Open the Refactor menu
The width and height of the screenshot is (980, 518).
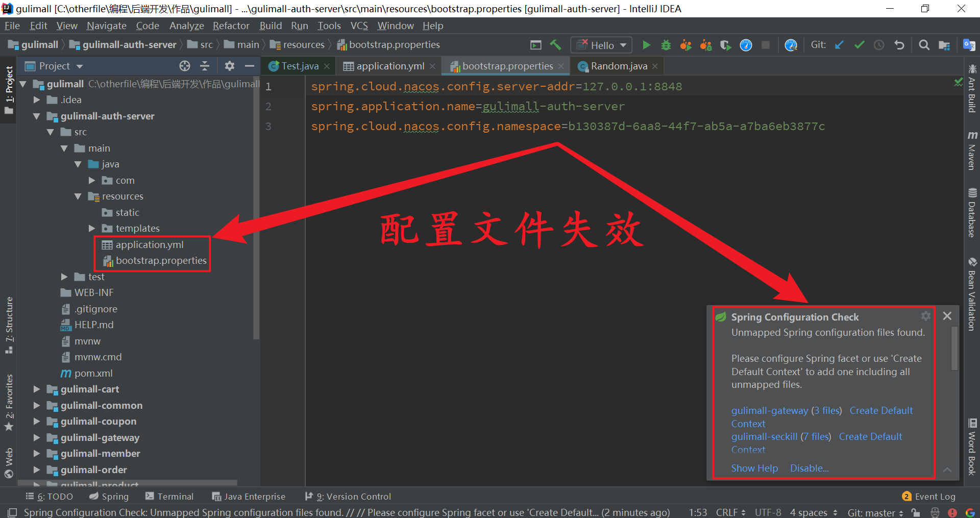pyautogui.click(x=231, y=26)
